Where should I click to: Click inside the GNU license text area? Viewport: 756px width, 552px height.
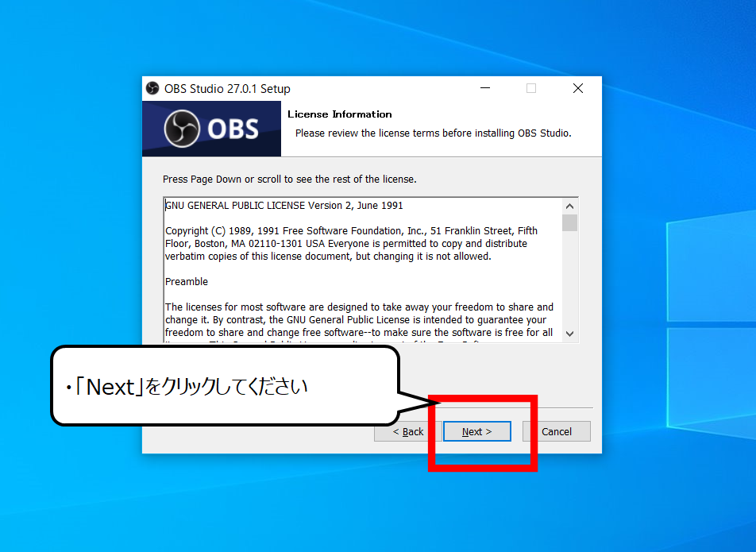tap(363, 270)
